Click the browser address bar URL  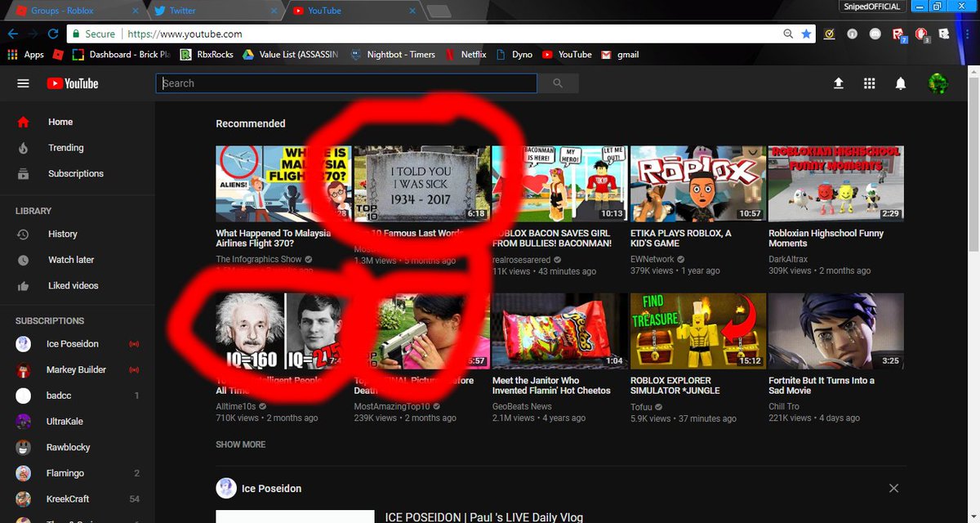pyautogui.click(x=186, y=34)
